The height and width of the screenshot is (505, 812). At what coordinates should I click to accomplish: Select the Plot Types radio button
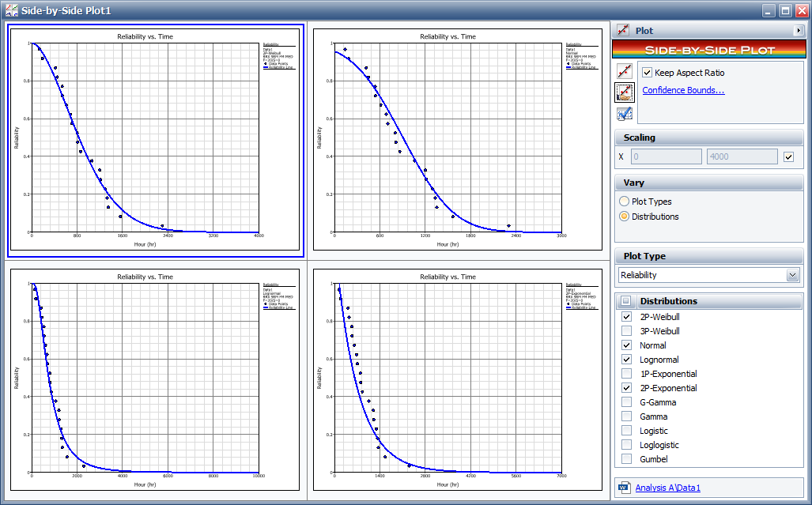point(625,202)
